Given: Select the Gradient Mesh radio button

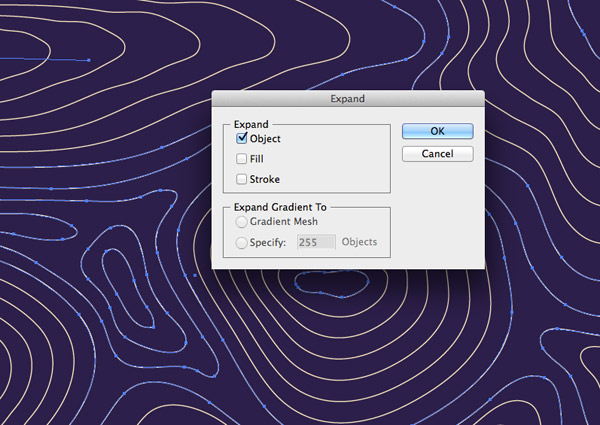Looking at the screenshot, I should pyautogui.click(x=241, y=222).
